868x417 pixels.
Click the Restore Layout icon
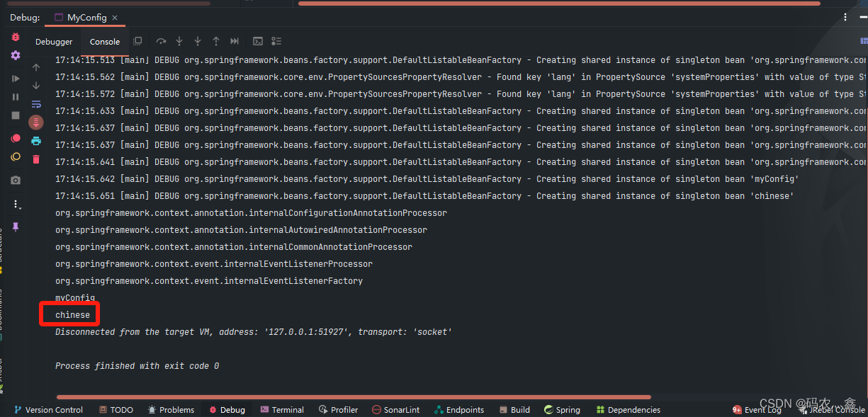tap(137, 41)
